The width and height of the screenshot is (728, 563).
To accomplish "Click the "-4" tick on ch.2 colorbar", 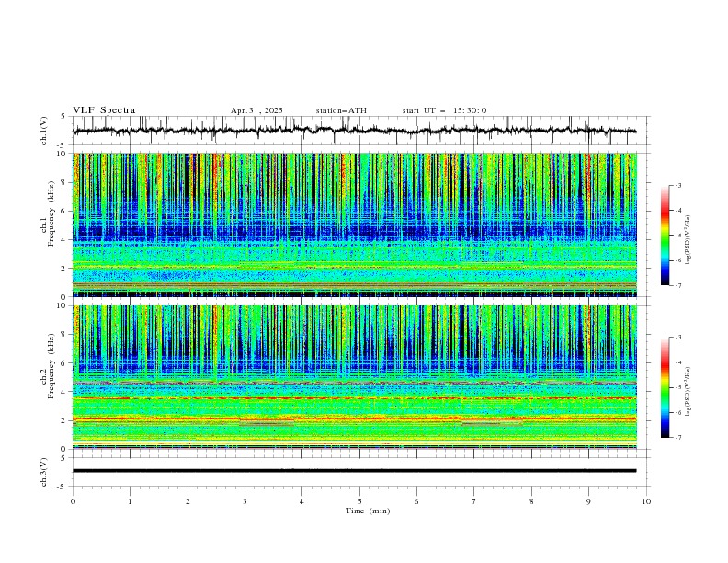I will (677, 362).
